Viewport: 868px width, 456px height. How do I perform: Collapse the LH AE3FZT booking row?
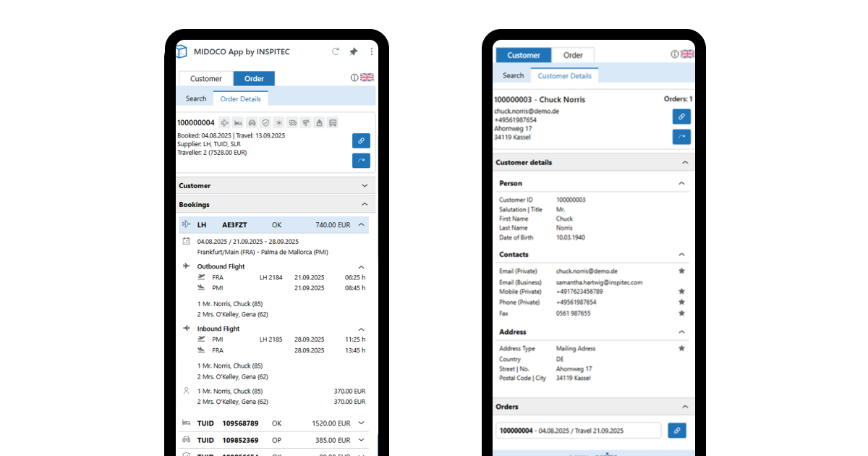(x=361, y=225)
